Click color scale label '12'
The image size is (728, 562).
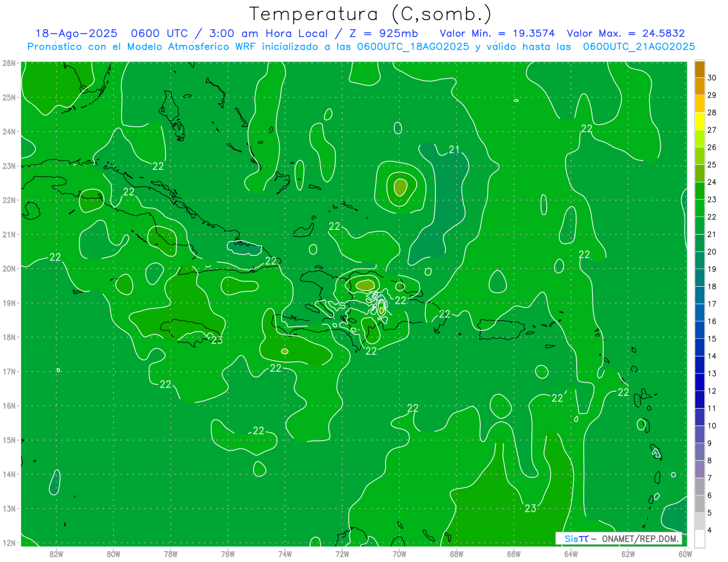coord(712,390)
